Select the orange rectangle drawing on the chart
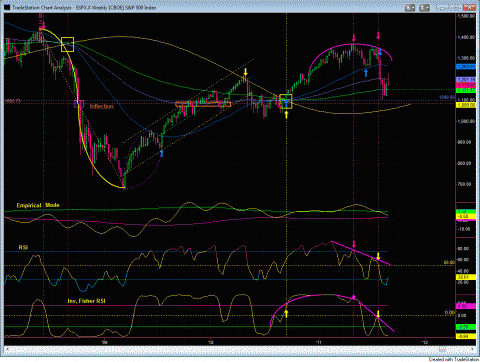 tap(203, 104)
